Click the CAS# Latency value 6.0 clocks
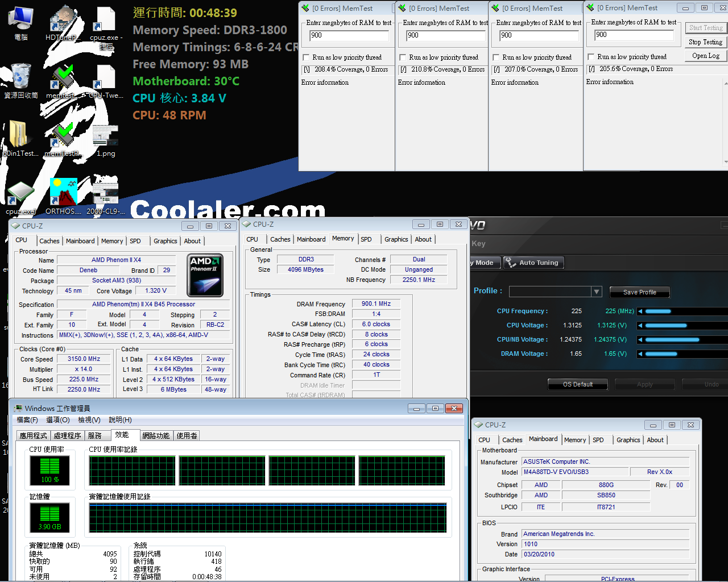Screen dimensions: 728x582 [x=376, y=324]
